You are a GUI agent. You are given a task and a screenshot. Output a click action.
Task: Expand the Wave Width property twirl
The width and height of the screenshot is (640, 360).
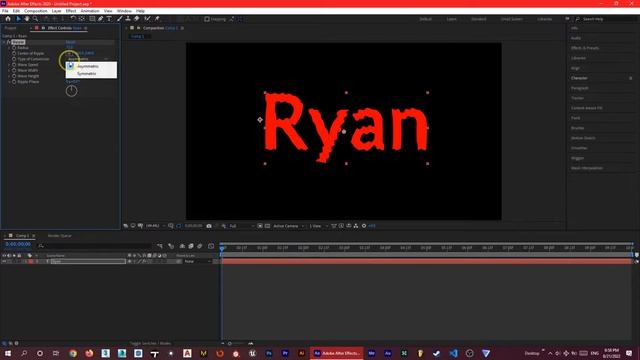pyautogui.click(x=9, y=71)
